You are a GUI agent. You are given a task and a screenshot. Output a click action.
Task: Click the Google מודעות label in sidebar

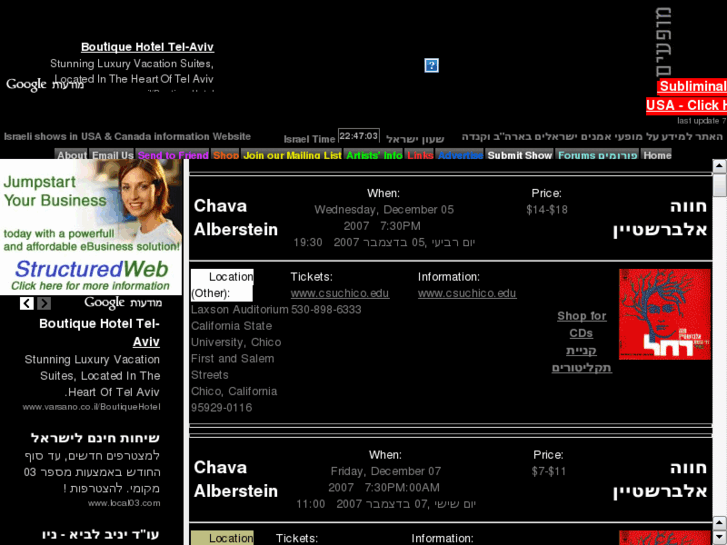123,303
